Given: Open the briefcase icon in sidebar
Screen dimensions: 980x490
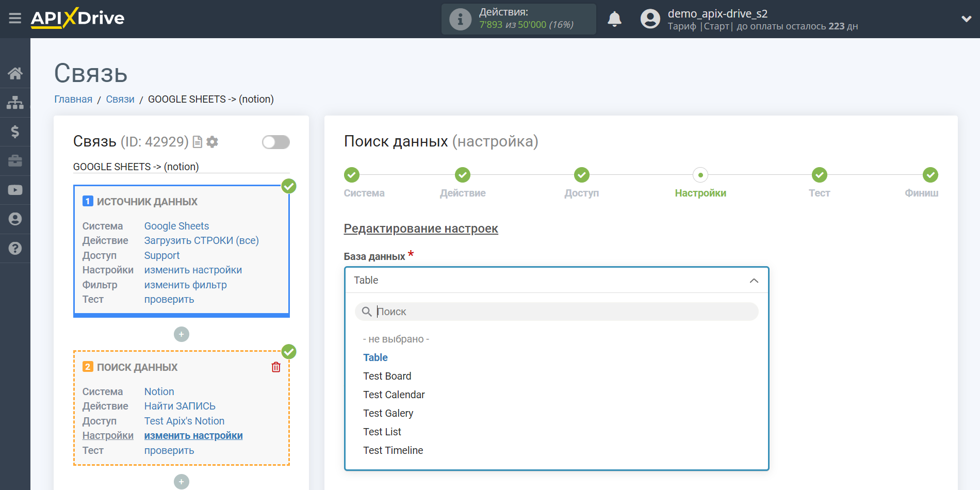Looking at the screenshot, I should [15, 161].
